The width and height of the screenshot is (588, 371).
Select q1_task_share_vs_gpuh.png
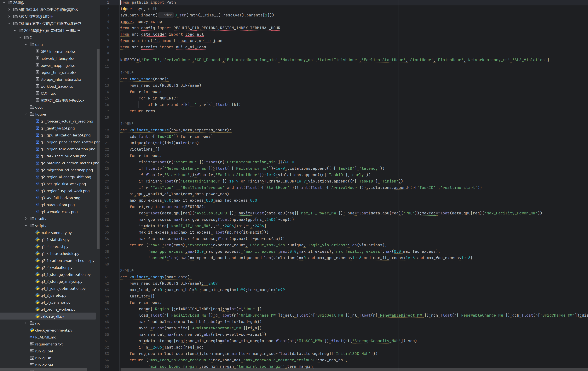pyautogui.click(x=63, y=156)
